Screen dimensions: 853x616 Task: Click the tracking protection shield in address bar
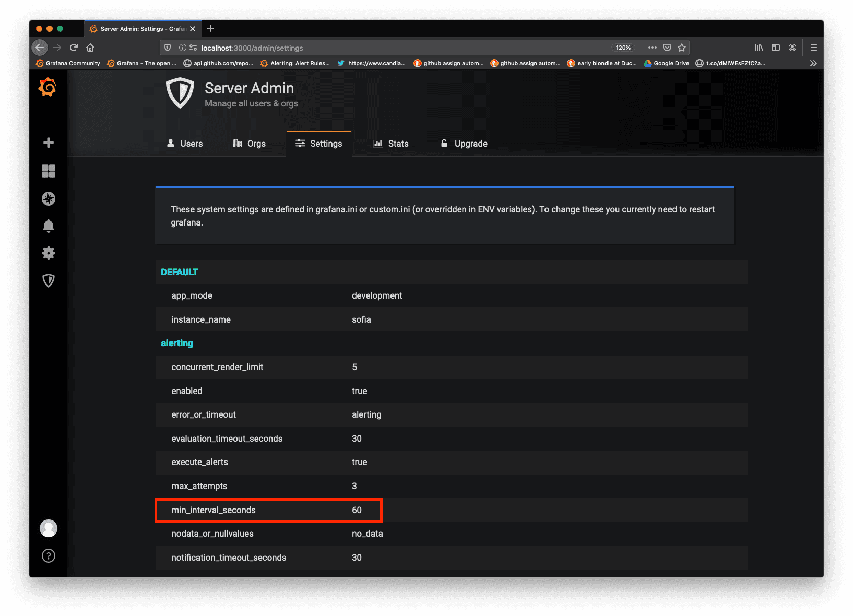coord(167,48)
